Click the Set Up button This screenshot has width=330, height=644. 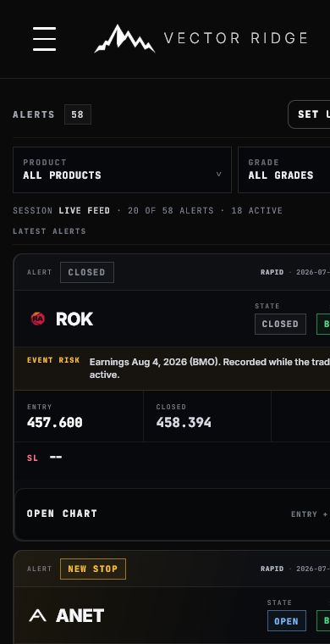coord(309,114)
